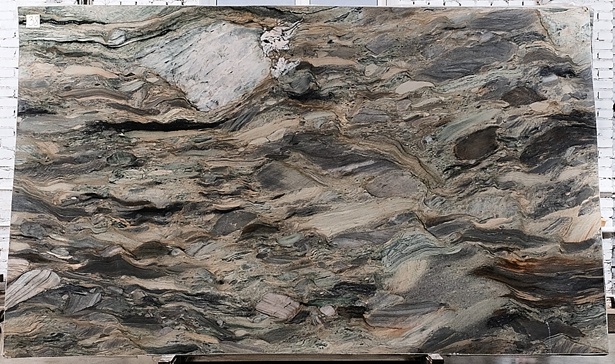
Task: Click the dark brown oval blotch on the right
Action: pos(476,144)
